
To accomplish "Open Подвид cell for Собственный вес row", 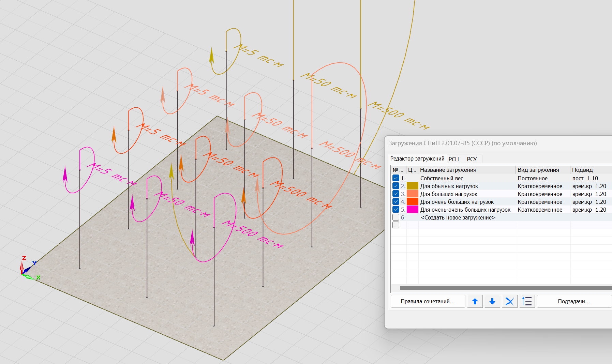I will click(585, 178).
